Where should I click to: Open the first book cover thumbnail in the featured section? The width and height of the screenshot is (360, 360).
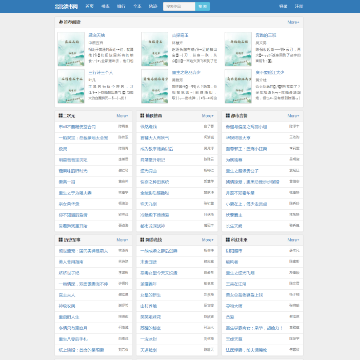(71, 49)
